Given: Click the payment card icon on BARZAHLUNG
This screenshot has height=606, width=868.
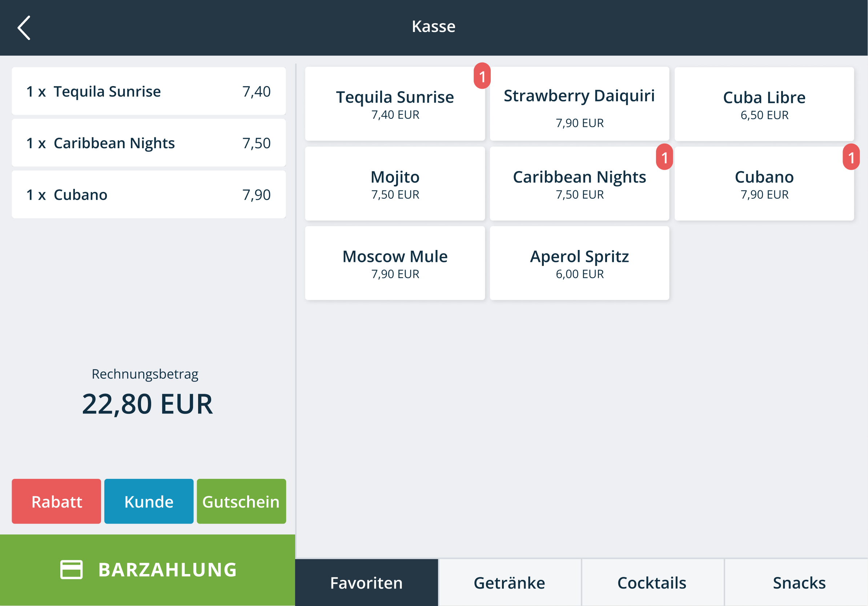Looking at the screenshot, I should (x=71, y=570).
